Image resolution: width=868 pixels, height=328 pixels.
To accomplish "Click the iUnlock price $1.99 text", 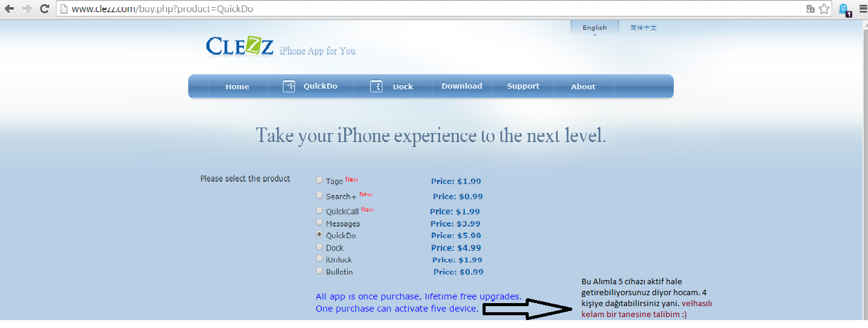I will click(458, 260).
